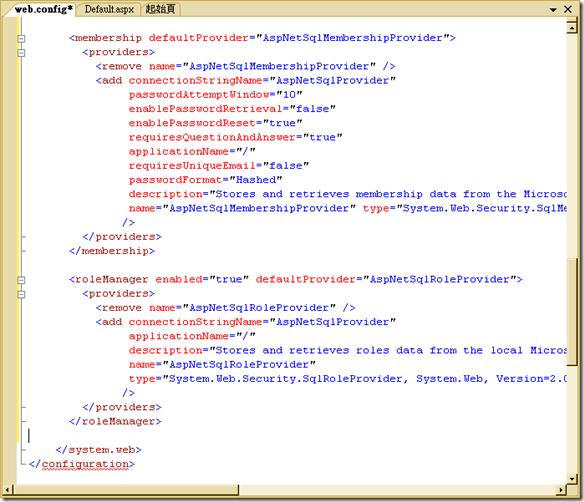Click the </membership> closing tag
The height and width of the screenshot is (502, 584).
point(112,251)
